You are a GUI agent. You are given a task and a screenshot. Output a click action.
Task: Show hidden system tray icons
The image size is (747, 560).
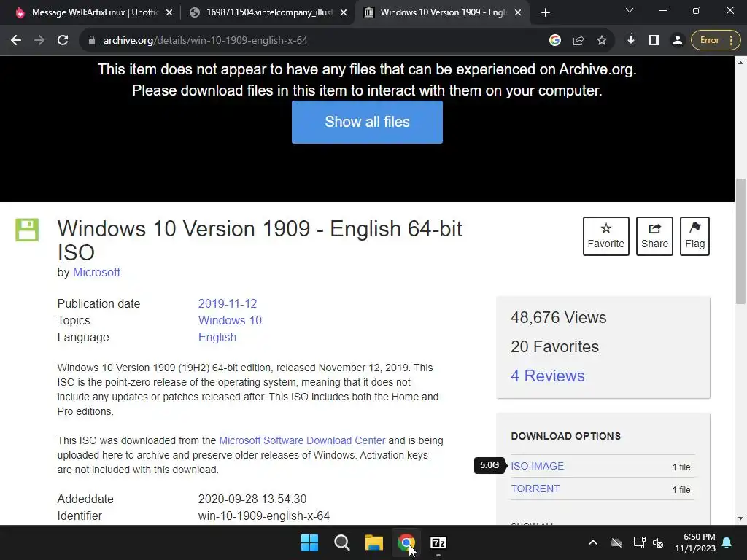pyautogui.click(x=592, y=542)
